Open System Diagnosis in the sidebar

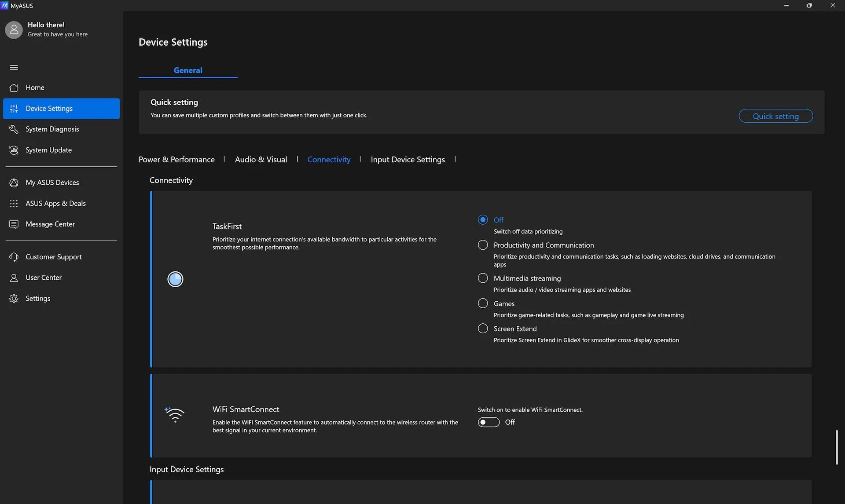point(61,129)
